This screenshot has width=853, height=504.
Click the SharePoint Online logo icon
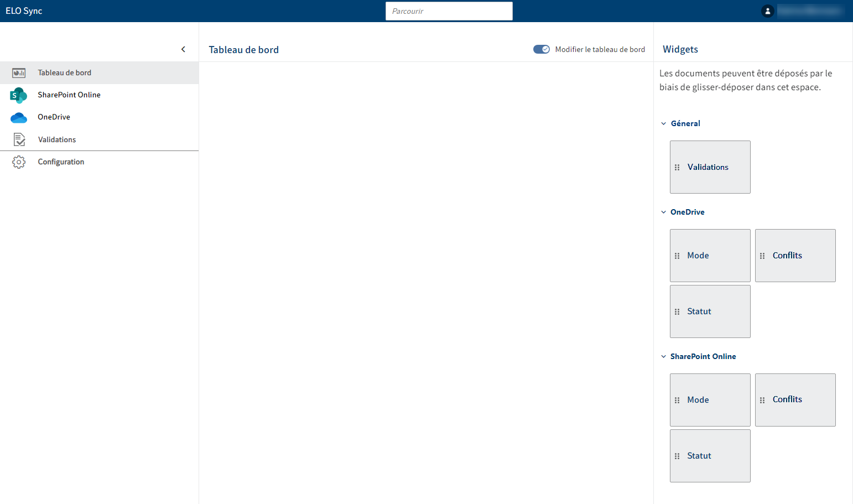coord(18,95)
